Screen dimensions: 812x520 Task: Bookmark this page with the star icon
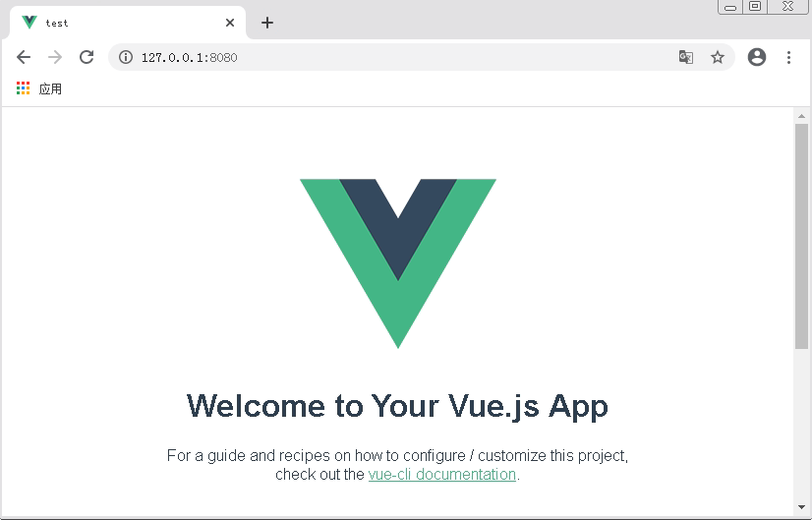718,57
